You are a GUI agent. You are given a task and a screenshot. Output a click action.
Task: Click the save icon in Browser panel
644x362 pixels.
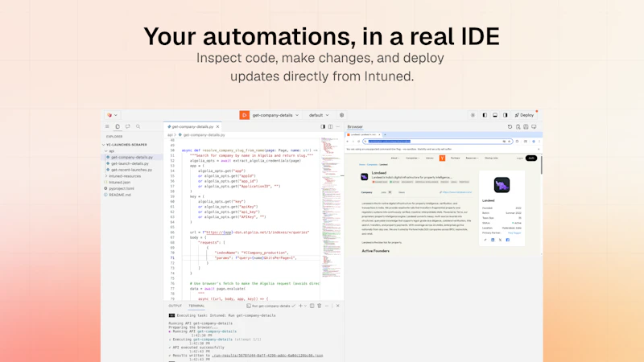(526, 127)
